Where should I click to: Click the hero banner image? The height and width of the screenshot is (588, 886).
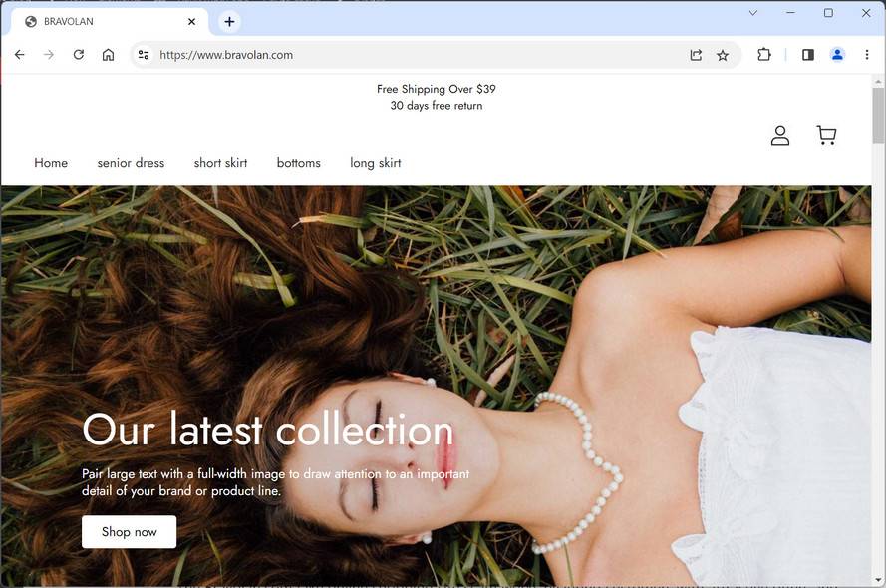(x=436, y=386)
